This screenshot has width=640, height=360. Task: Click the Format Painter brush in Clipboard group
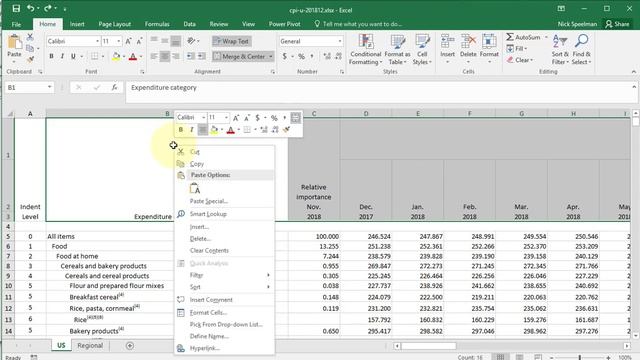click(30, 60)
